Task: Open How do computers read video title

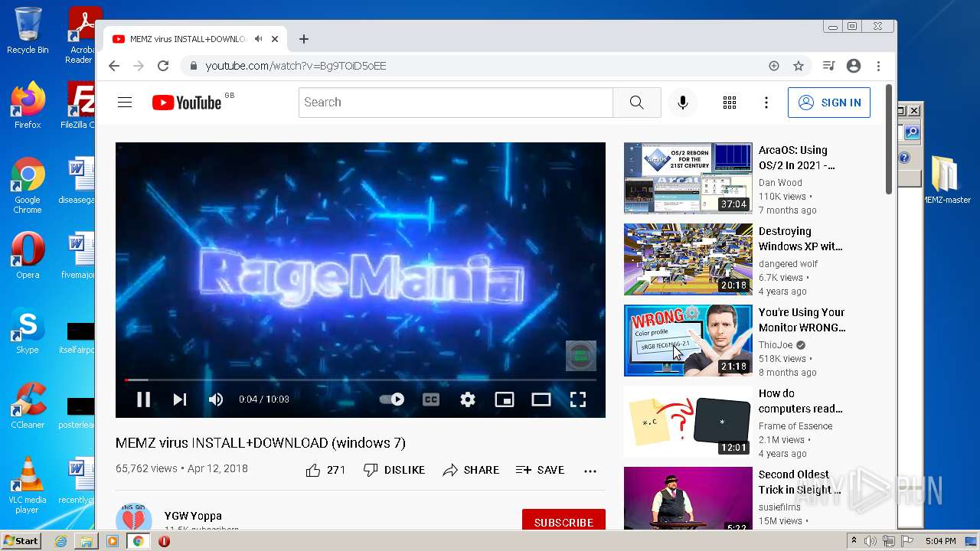Action: coord(801,401)
